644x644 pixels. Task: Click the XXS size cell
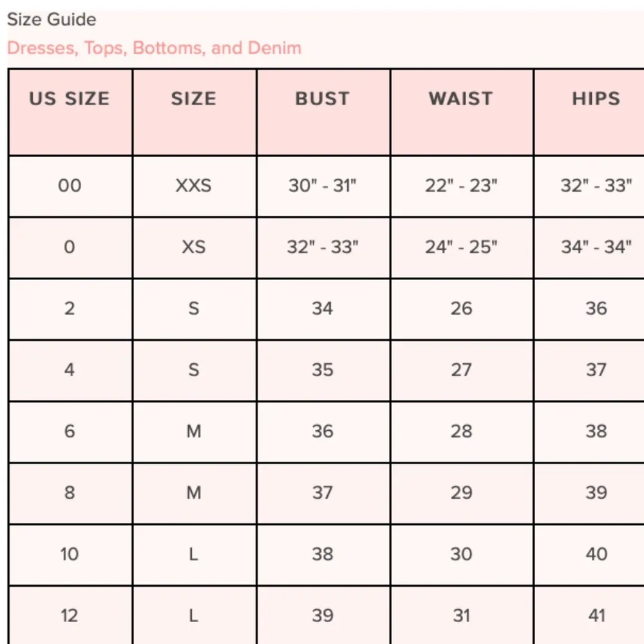tap(193, 186)
